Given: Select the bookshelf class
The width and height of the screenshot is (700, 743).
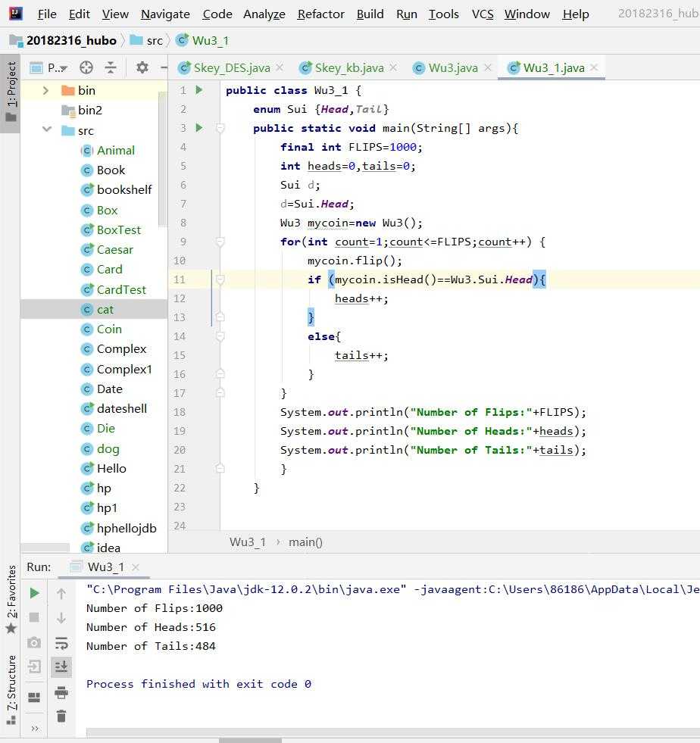Looking at the screenshot, I should pyautogui.click(x=124, y=189).
